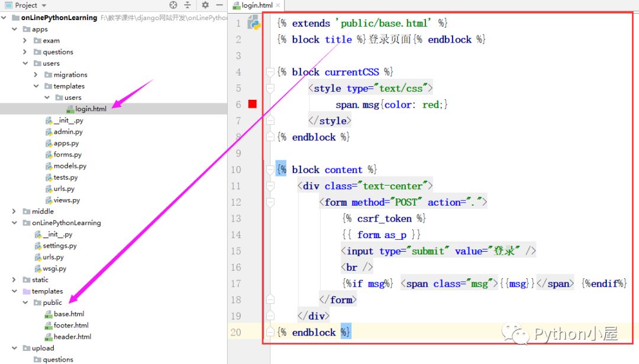Select header.html in public folder

[73, 337]
